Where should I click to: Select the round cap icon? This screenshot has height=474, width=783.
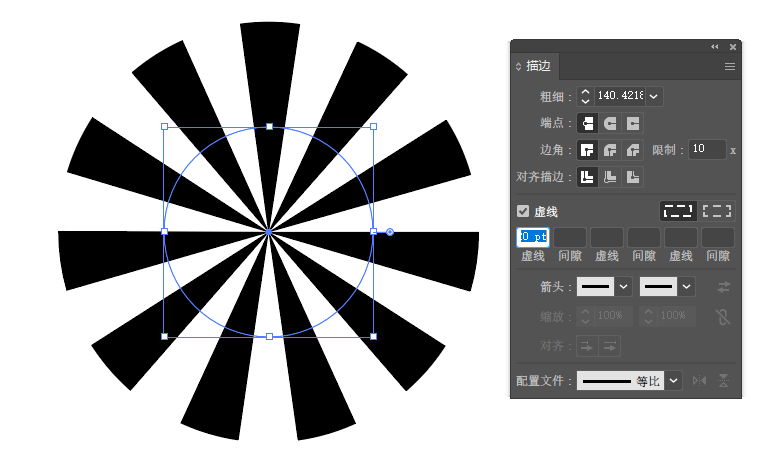[610, 123]
